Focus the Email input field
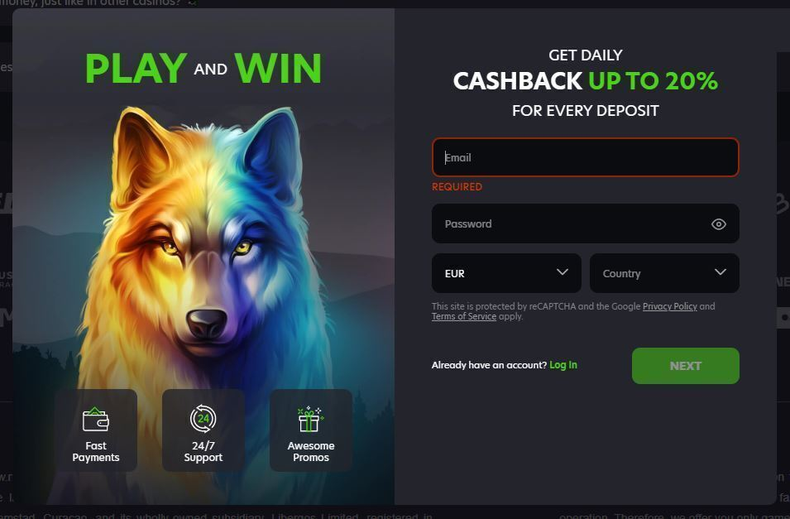The height and width of the screenshot is (519, 790). 585,157
